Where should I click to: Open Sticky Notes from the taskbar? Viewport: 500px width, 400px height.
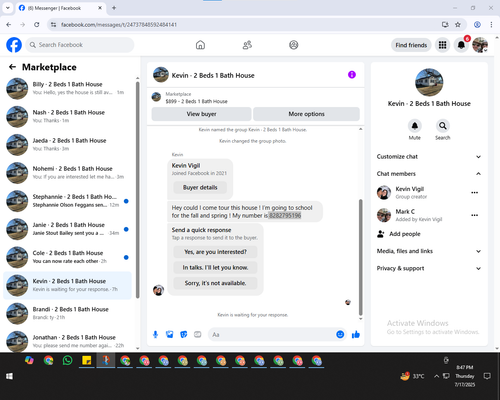[x=87, y=360]
